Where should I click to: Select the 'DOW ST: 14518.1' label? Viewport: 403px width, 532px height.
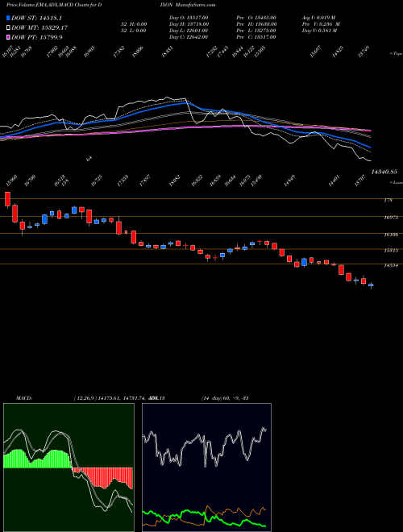36,18
